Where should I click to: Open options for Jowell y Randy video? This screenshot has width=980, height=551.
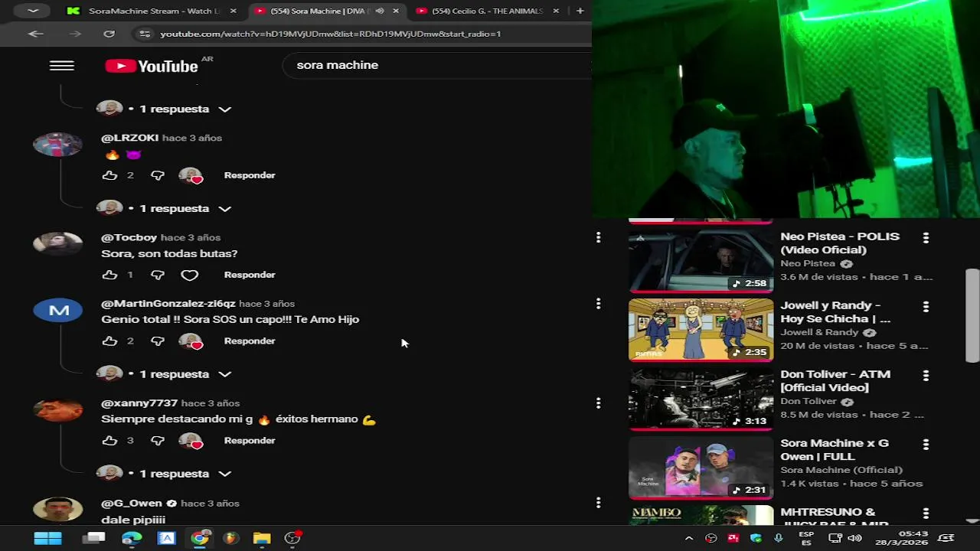click(926, 307)
